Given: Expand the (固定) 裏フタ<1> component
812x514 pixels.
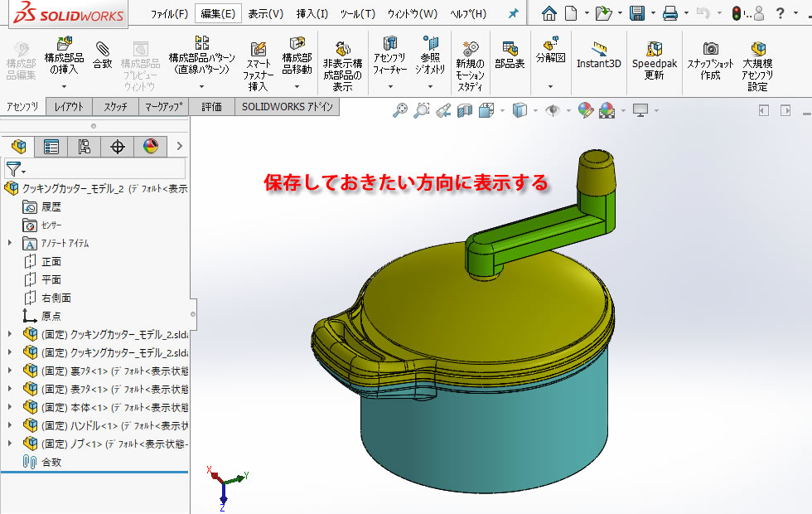Looking at the screenshot, I should [9, 371].
